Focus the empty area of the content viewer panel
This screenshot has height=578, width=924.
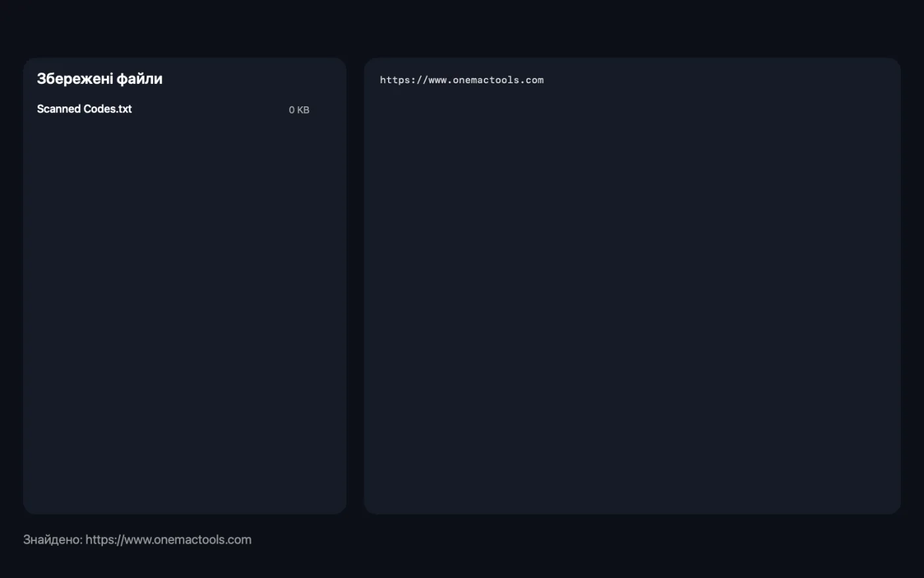(632, 297)
